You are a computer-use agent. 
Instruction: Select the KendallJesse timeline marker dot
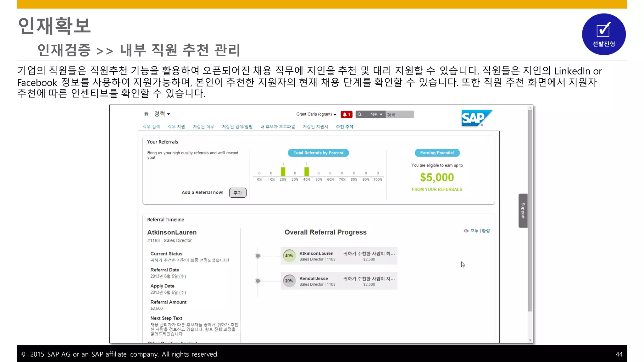click(x=258, y=281)
